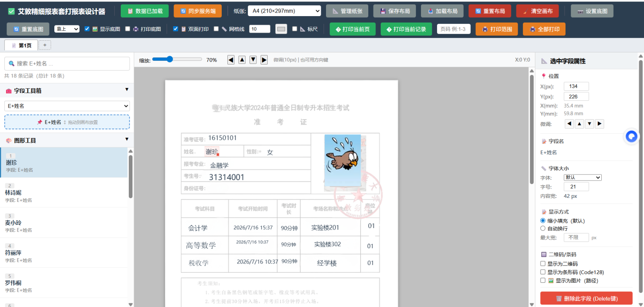644x307 pixels.
Task: Open the E+姓名 field dropdown
Action: 67,106
